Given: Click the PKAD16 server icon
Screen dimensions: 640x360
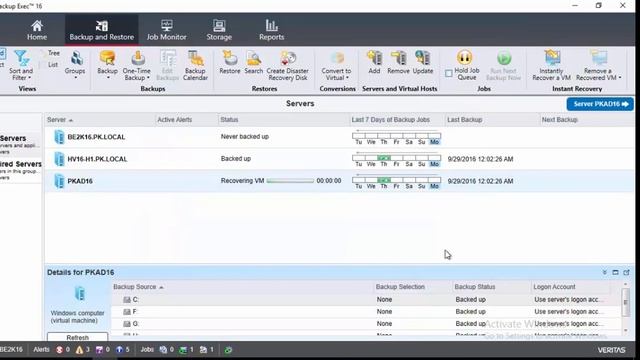Looking at the screenshot, I should 59,181.
